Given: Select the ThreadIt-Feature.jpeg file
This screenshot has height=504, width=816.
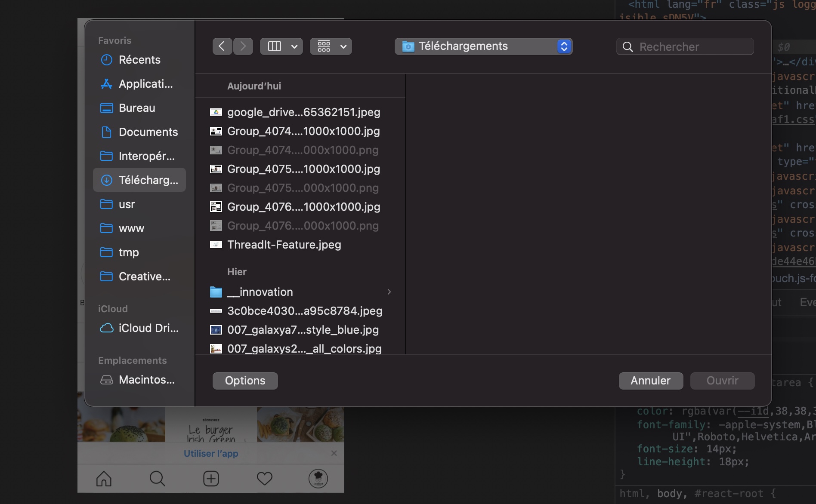Looking at the screenshot, I should (x=284, y=245).
